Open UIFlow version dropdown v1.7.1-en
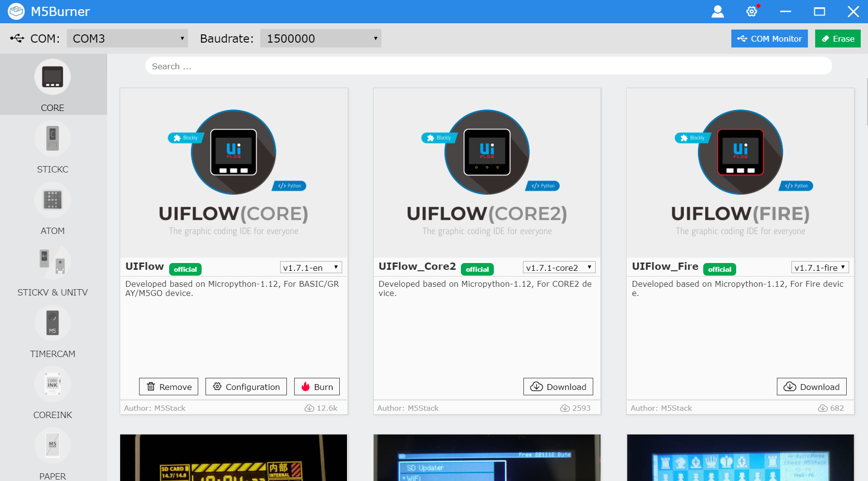The image size is (868, 481). pyautogui.click(x=311, y=267)
